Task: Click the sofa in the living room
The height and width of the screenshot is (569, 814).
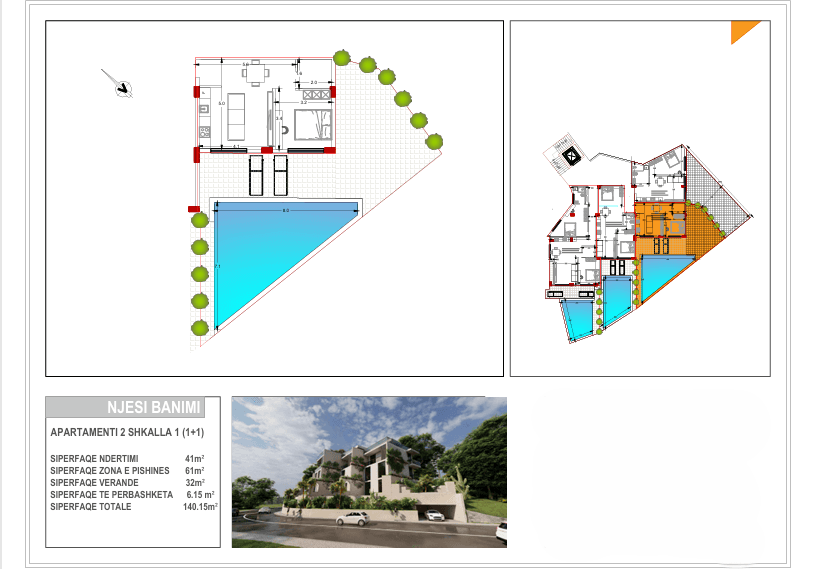Action: click(x=236, y=116)
